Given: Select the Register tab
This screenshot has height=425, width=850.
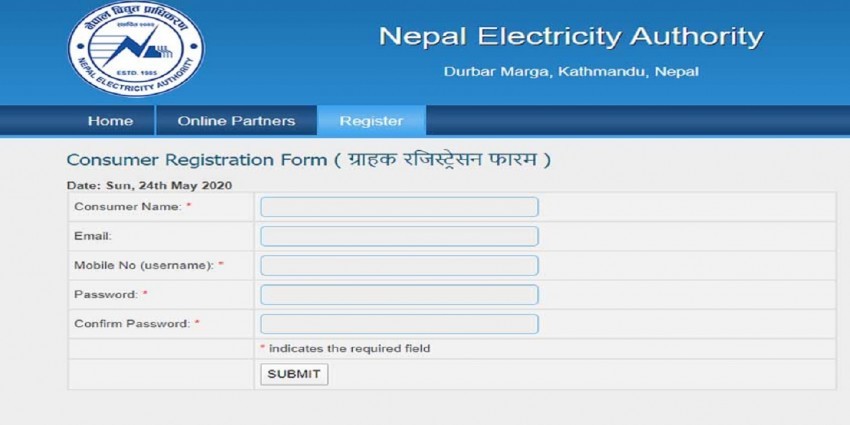Looking at the screenshot, I should tap(371, 121).
